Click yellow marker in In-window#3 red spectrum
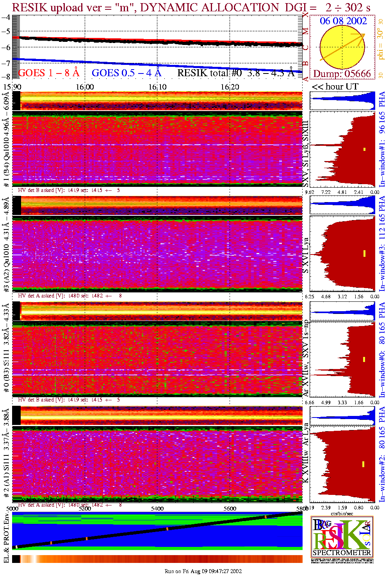 [364, 253]
